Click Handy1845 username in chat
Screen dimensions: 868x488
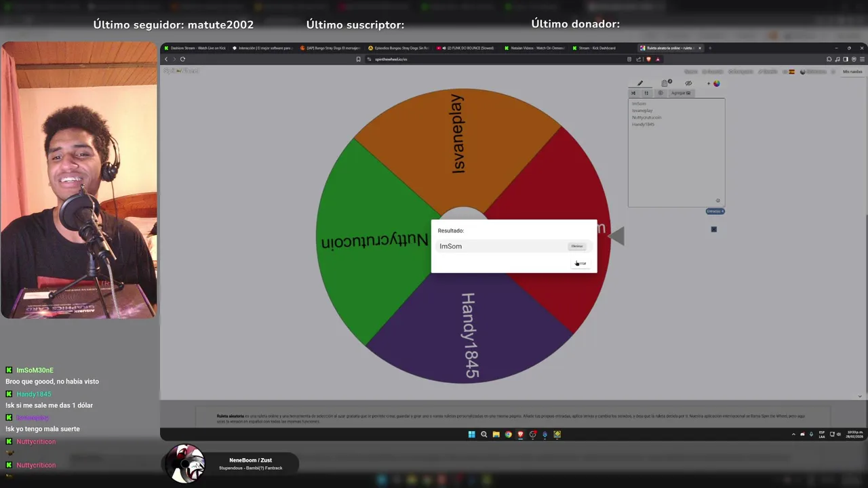(x=34, y=394)
